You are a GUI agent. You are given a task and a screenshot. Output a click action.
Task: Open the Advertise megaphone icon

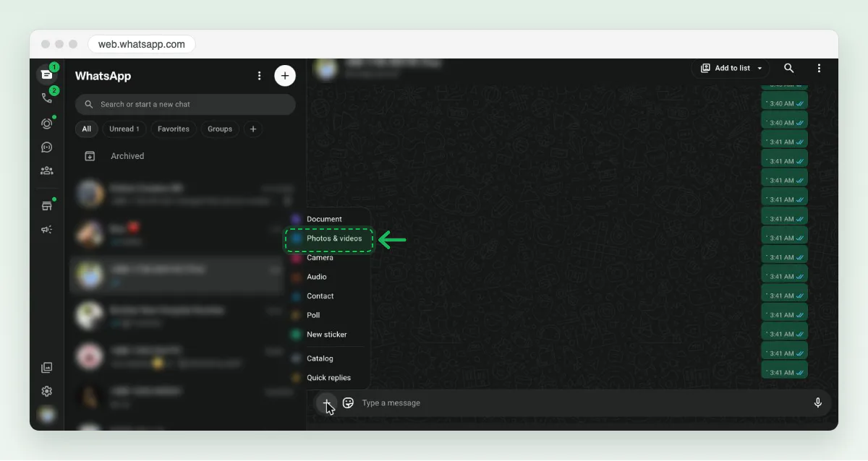(x=47, y=230)
